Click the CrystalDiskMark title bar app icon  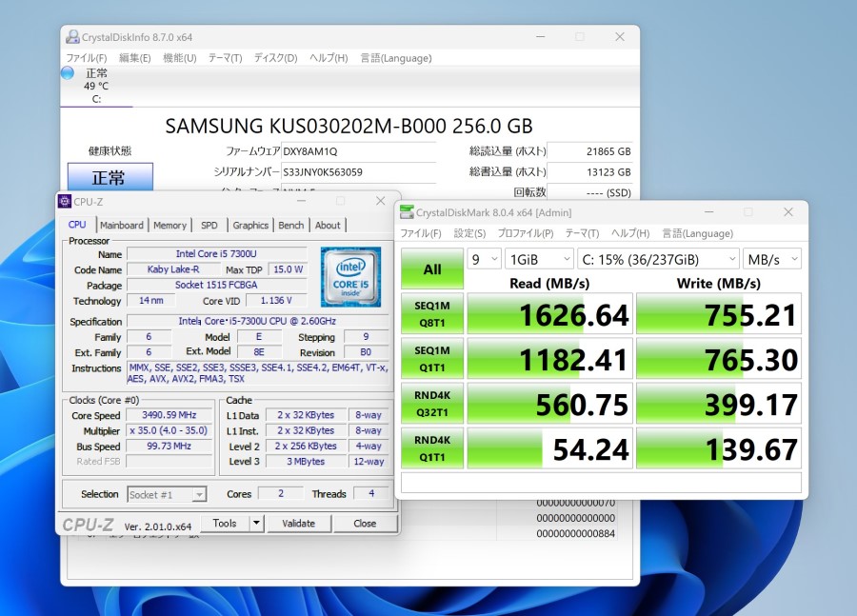[x=407, y=212]
